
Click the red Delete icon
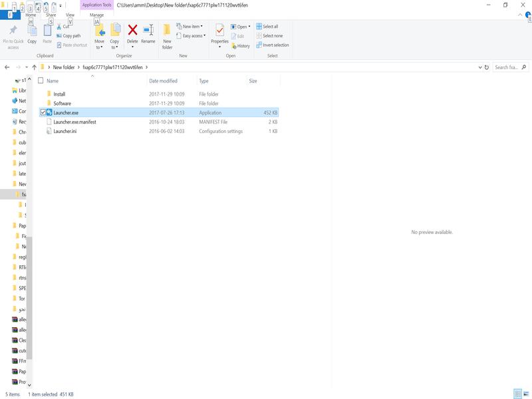tap(132, 31)
